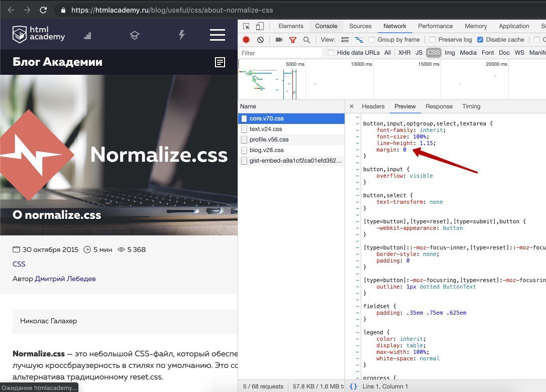Select the Network tab

tap(394, 26)
